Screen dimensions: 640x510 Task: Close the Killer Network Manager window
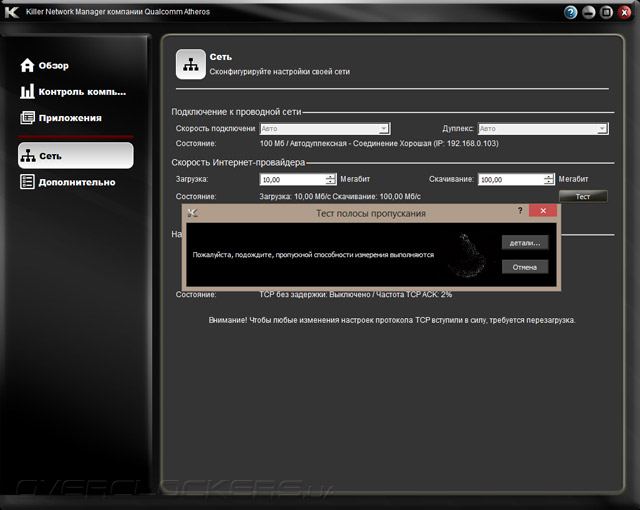tap(624, 13)
